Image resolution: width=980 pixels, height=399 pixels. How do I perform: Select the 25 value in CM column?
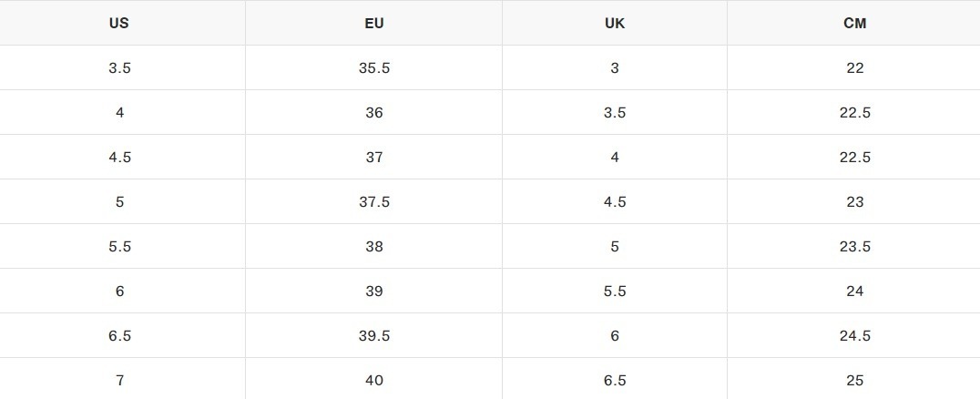point(854,381)
